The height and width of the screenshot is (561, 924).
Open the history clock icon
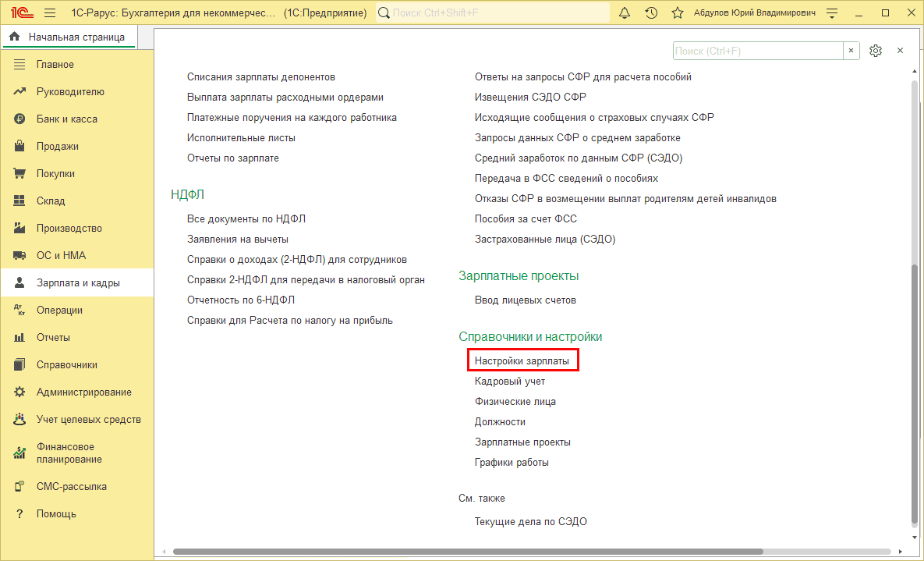(651, 13)
